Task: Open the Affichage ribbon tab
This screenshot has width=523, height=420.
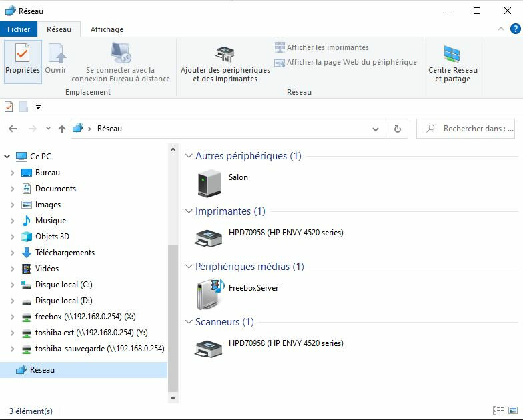Action: pos(107,29)
